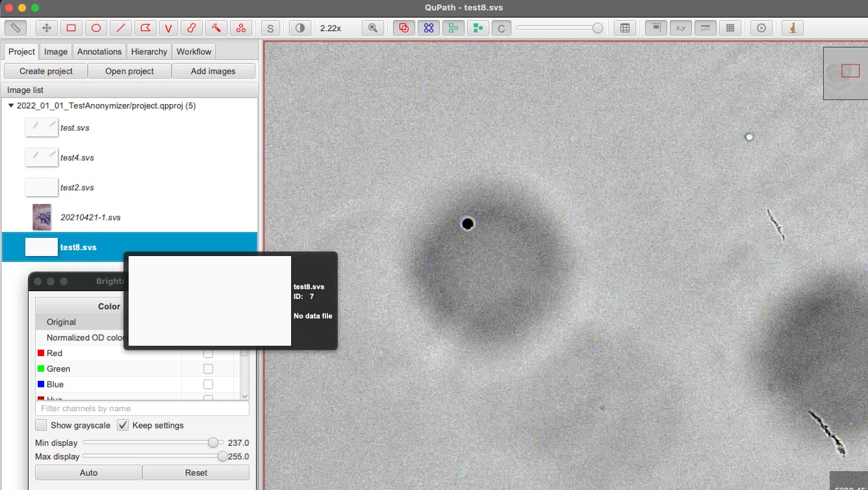Select the Wand tool
This screenshot has width=868, height=490.
(216, 28)
